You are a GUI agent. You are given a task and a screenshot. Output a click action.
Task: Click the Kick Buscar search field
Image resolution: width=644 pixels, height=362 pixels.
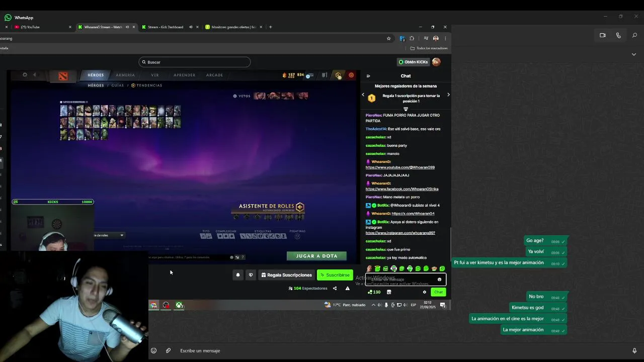(x=194, y=62)
